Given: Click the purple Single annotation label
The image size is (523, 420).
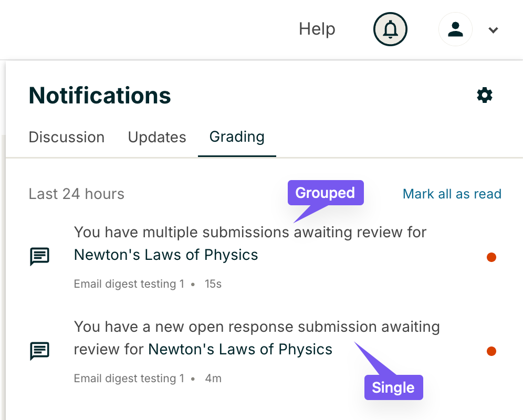Looking at the screenshot, I should pos(393,387).
